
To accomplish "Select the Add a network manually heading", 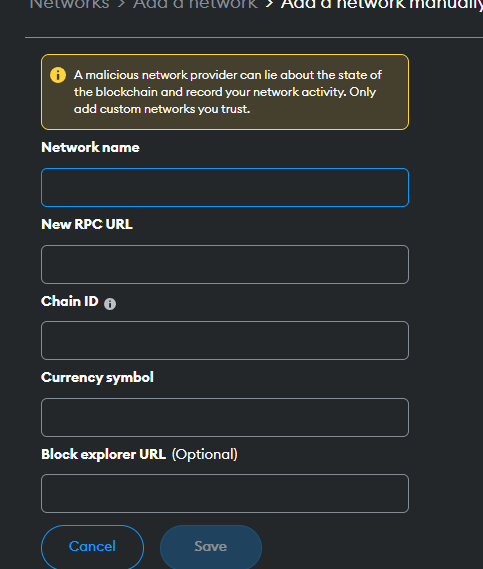I will point(382,5).
